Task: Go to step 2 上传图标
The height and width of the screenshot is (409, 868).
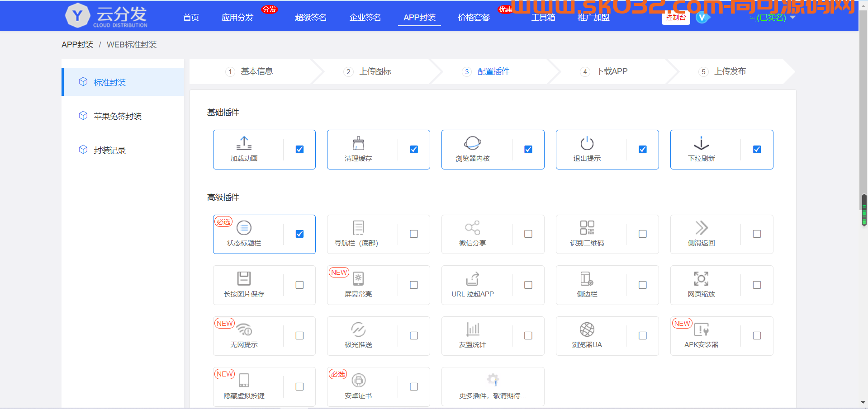Action: coord(368,71)
